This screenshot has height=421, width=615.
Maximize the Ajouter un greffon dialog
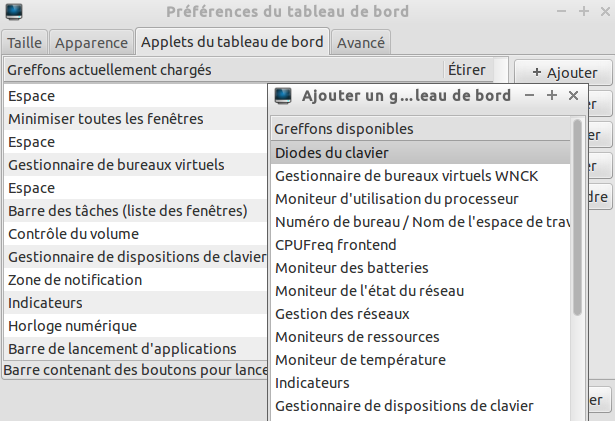click(552, 95)
